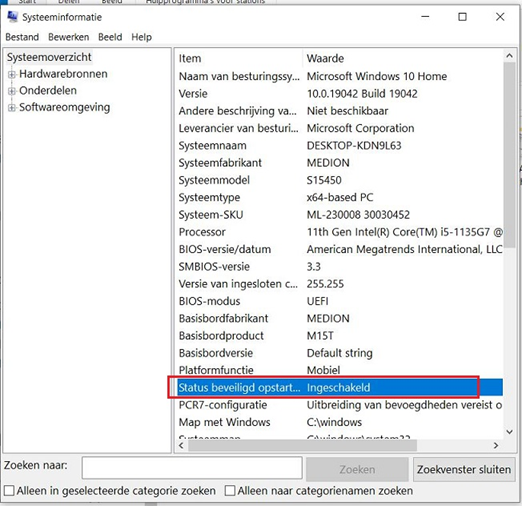Expand the Hardwarebronnen node

(12, 74)
